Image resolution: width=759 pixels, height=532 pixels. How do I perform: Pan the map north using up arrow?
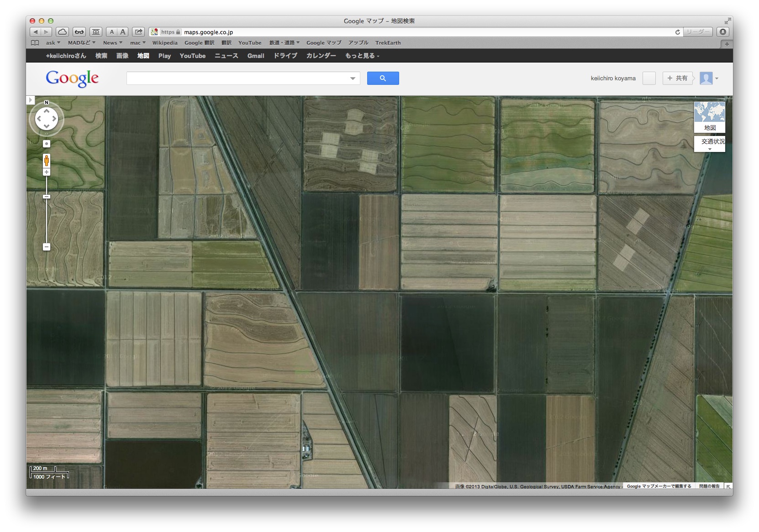pos(47,111)
